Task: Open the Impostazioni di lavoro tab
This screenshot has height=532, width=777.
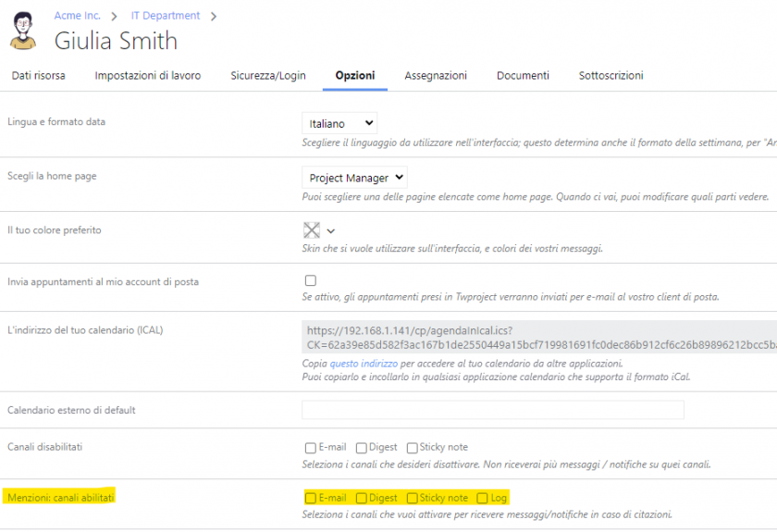Action: [147, 76]
